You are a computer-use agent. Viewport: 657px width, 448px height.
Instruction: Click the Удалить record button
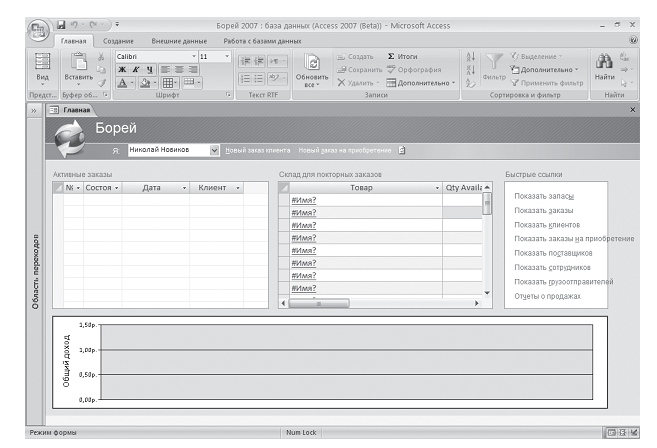(x=357, y=83)
